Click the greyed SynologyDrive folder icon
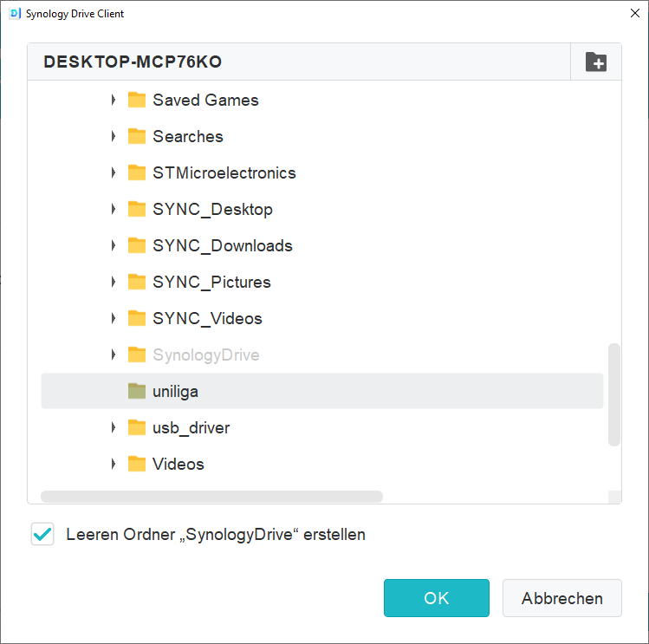This screenshot has height=644, width=649. (x=136, y=355)
